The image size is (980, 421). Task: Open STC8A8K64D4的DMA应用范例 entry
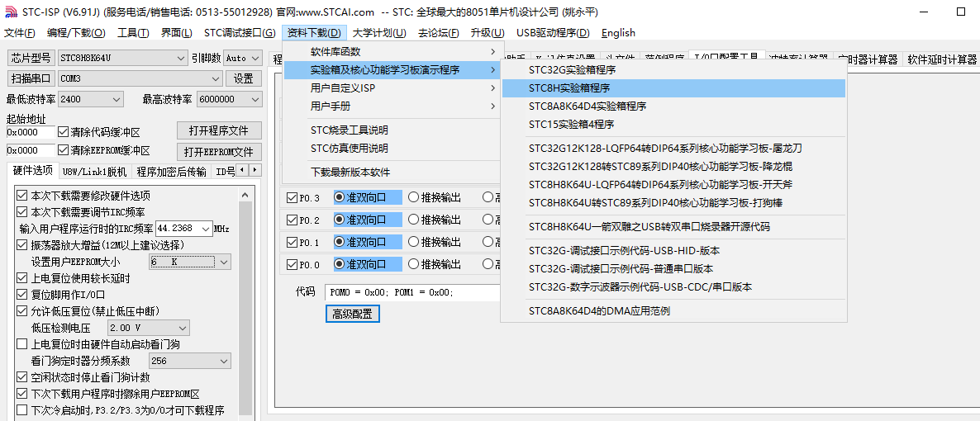point(673,311)
